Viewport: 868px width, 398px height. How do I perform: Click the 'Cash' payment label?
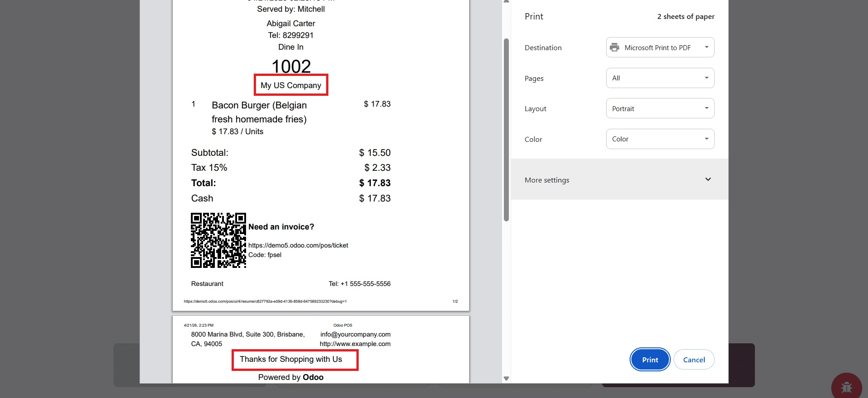[202, 198]
